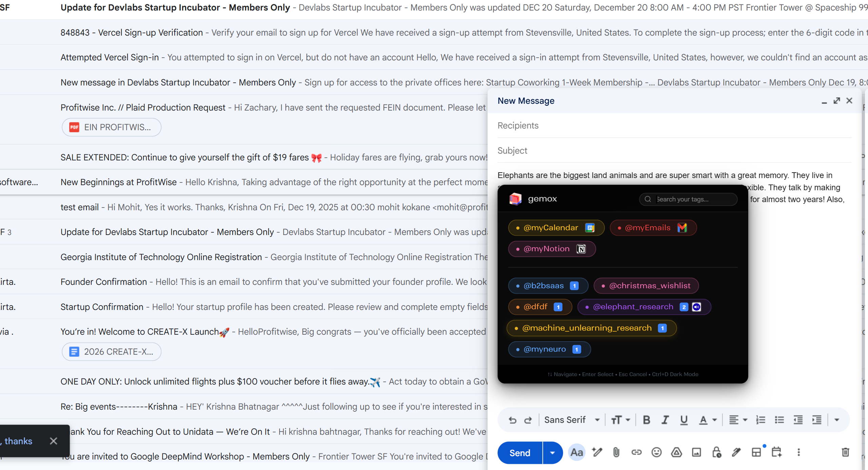The width and height of the screenshot is (868, 470).
Task: Toggle formatting options Aa button
Action: [x=576, y=452]
